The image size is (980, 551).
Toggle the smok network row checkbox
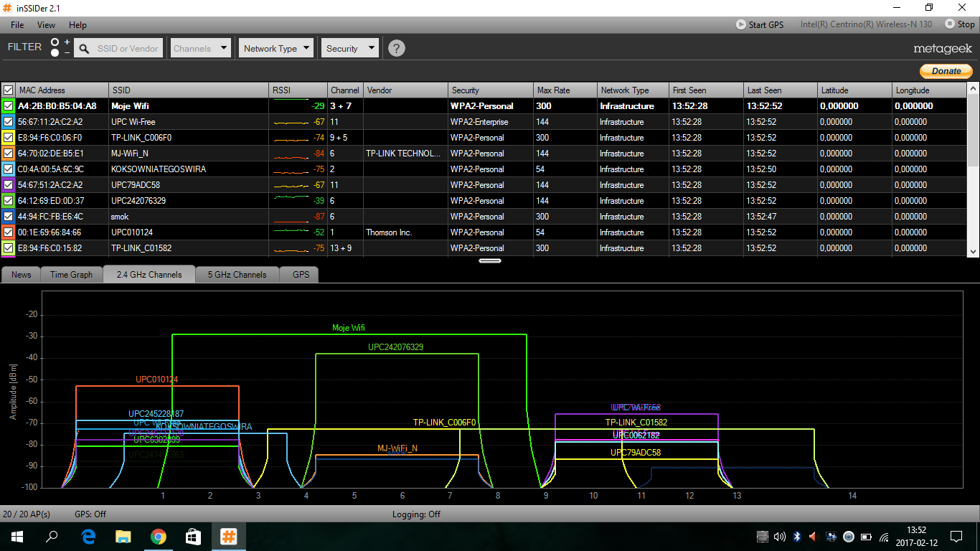click(9, 217)
